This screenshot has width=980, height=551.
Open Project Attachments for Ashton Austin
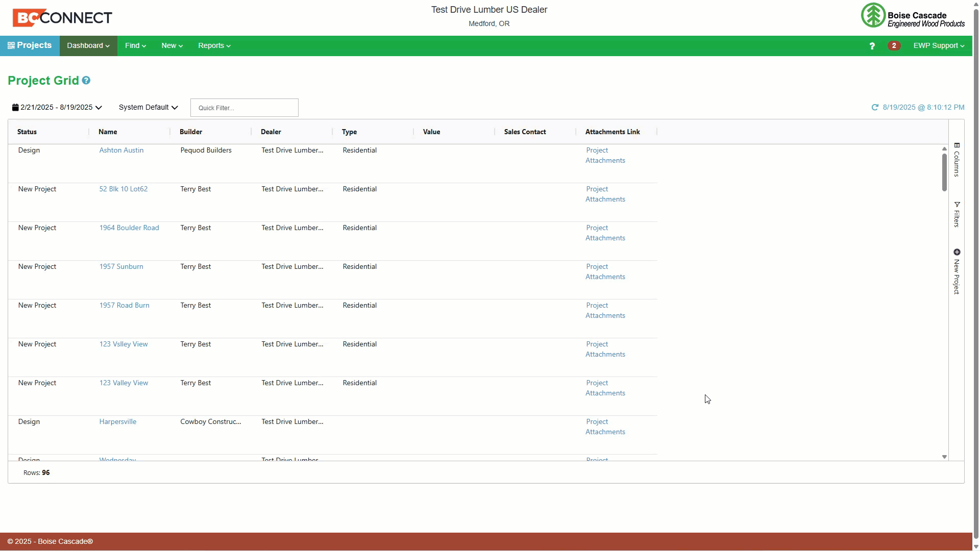(605, 156)
